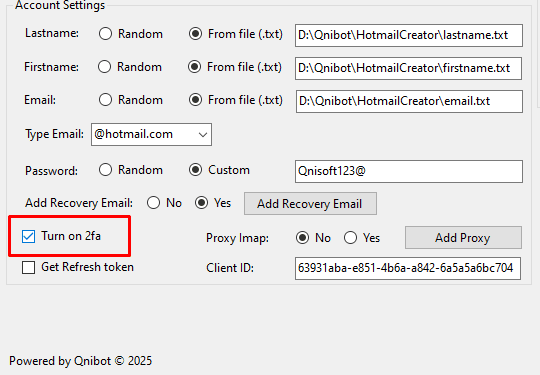Click the Add Recovery Email: label
Image resolution: width=540 pixels, height=375 pixels.
coord(79,203)
